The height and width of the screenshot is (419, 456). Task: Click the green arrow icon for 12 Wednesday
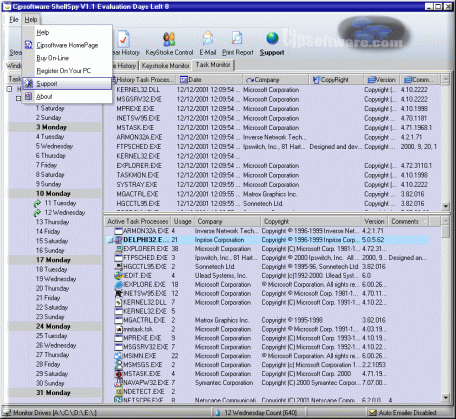coord(37,213)
